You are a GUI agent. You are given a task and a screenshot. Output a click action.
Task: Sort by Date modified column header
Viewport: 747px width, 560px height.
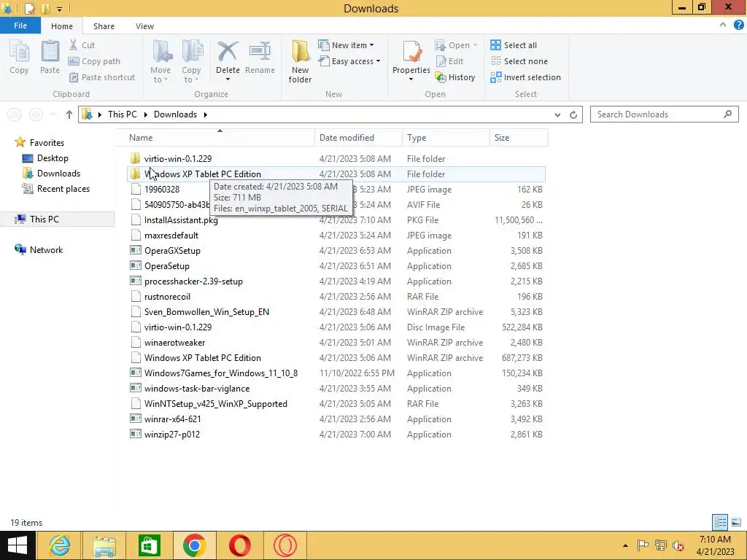coord(358,138)
